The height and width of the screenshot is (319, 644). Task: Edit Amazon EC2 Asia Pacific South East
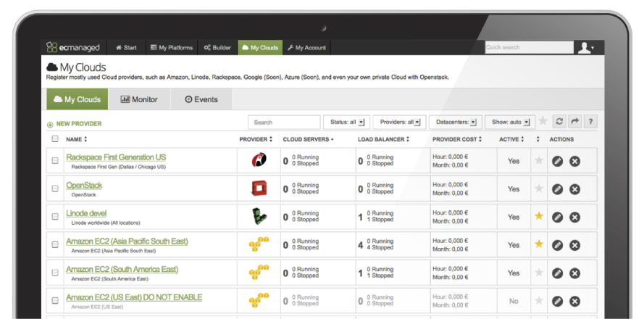coord(557,245)
